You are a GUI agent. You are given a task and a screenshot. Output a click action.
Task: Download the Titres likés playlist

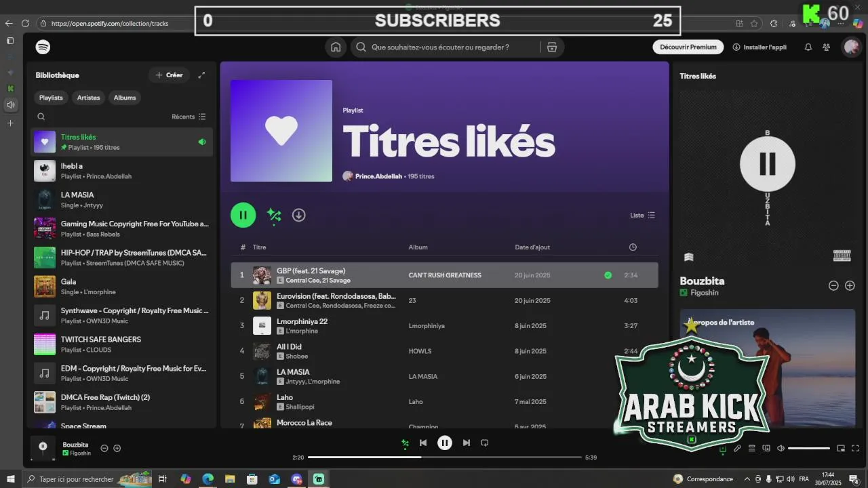tap(298, 215)
